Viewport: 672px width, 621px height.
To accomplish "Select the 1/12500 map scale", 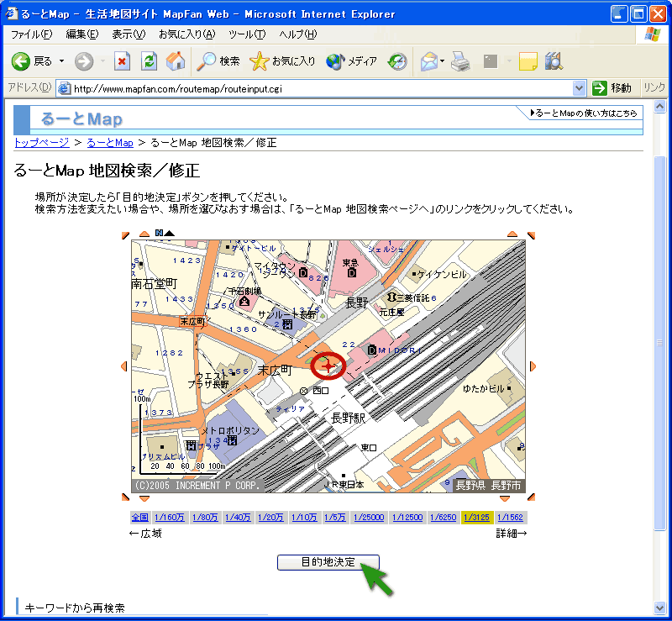I will tap(407, 517).
